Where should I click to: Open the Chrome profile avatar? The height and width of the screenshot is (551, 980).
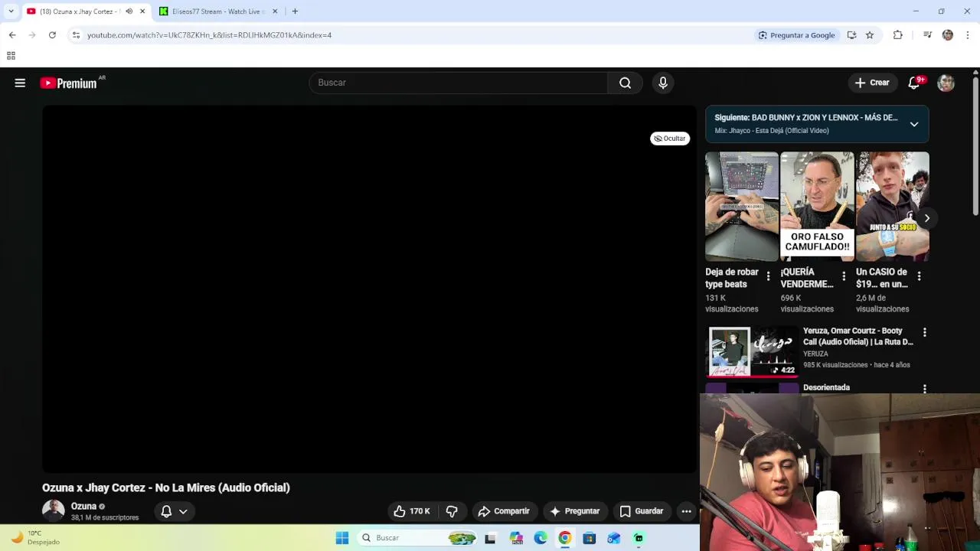948,35
